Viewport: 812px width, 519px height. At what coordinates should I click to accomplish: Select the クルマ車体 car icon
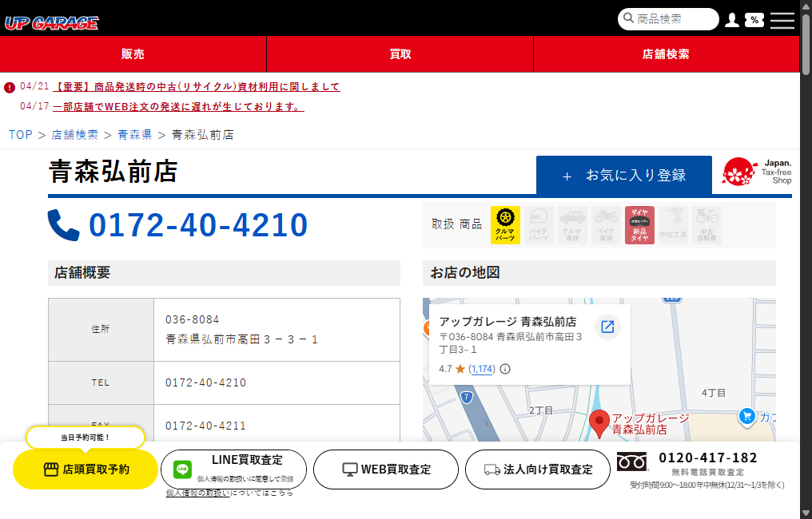coord(572,225)
